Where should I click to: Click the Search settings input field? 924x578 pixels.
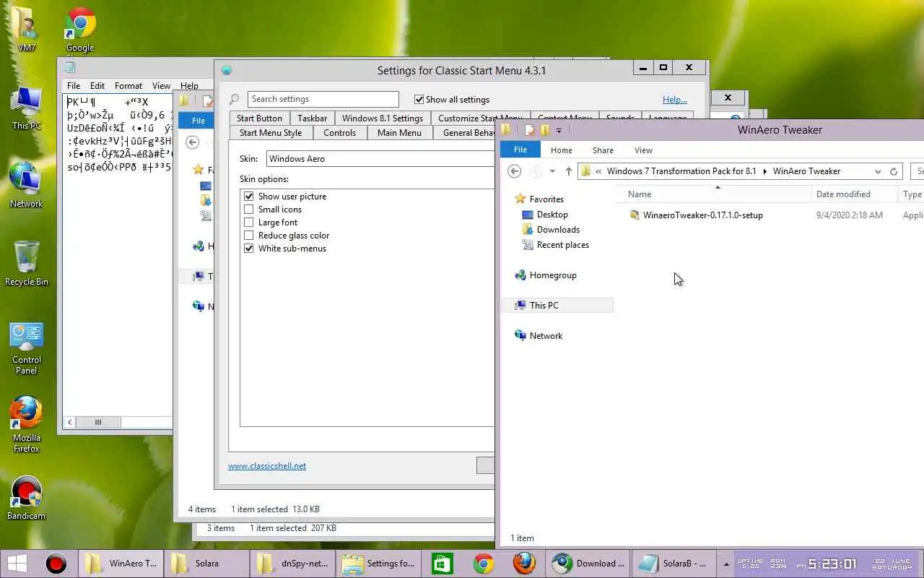[x=323, y=99]
